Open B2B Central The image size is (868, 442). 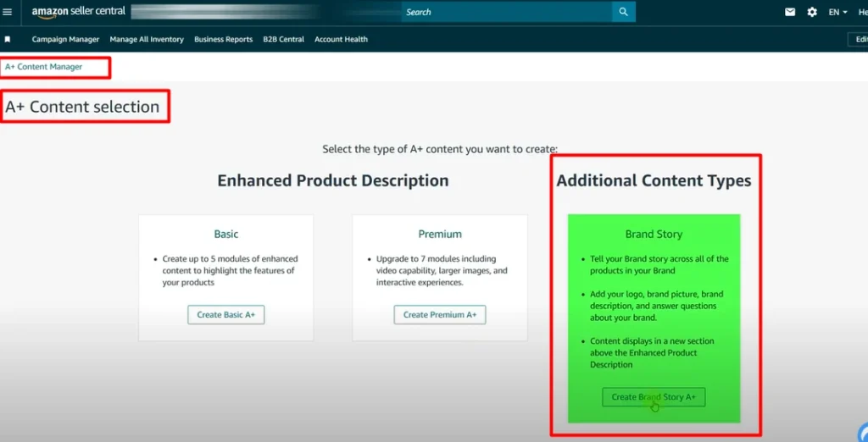[283, 39]
